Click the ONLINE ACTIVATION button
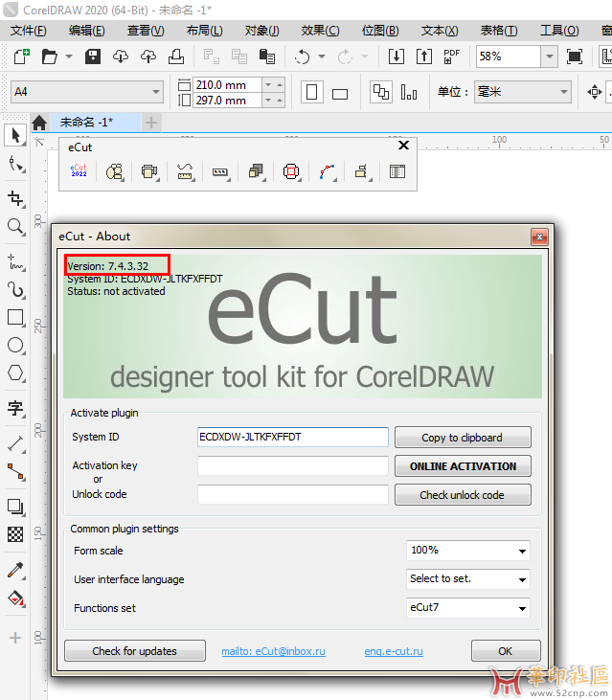This screenshot has width=612, height=700. pos(463,466)
